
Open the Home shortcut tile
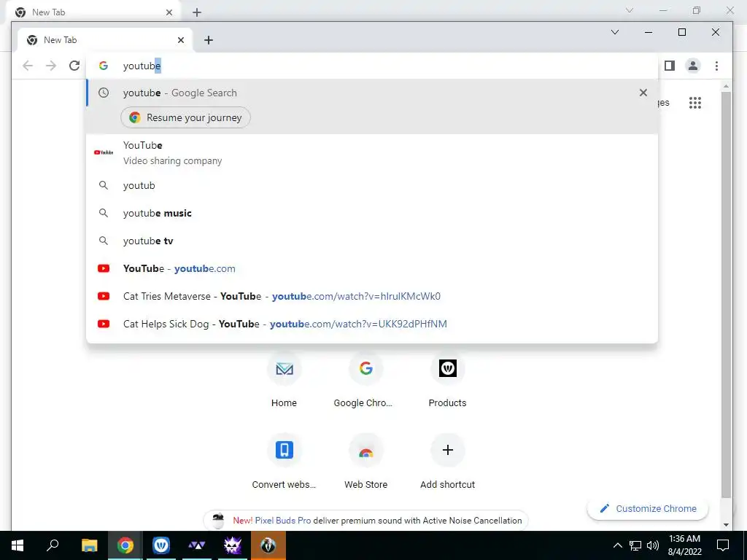pyautogui.click(x=284, y=381)
